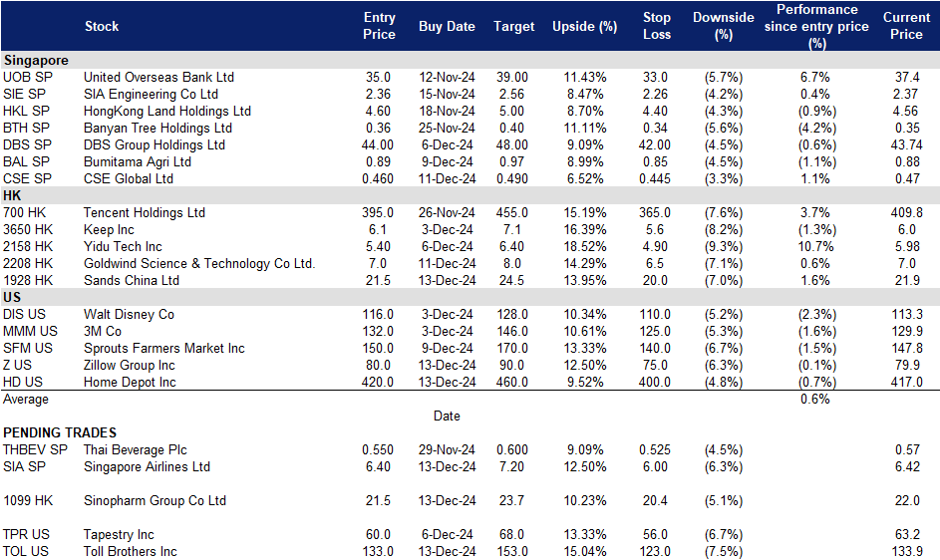Click Tapestry's current price '63.2'

[907, 534]
